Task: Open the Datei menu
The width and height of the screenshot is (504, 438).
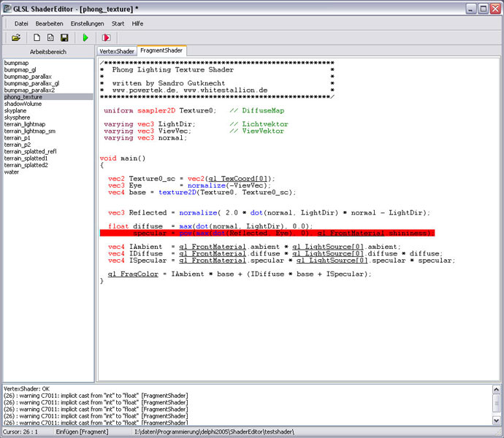Action: 21,23
